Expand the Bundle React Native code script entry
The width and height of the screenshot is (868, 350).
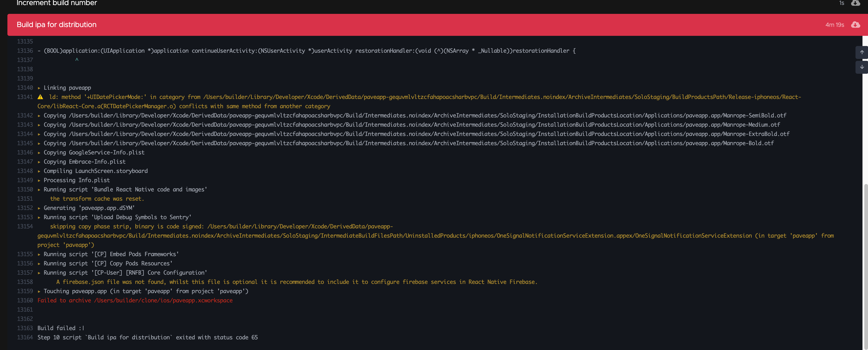point(39,190)
